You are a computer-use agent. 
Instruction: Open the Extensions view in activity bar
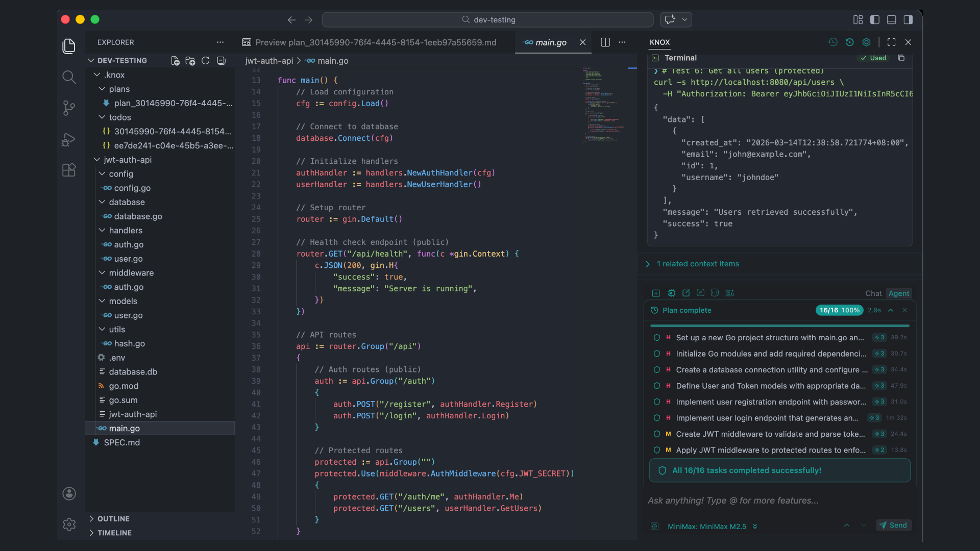[x=68, y=170]
